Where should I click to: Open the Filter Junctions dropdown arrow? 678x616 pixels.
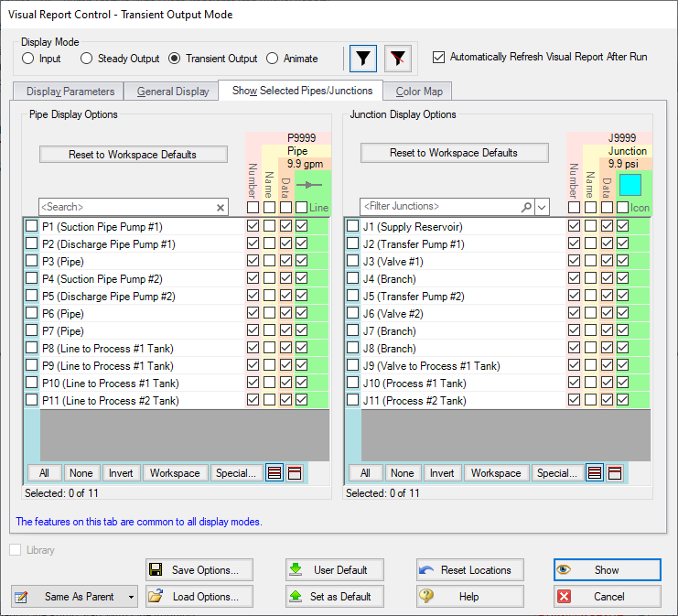[x=542, y=207]
